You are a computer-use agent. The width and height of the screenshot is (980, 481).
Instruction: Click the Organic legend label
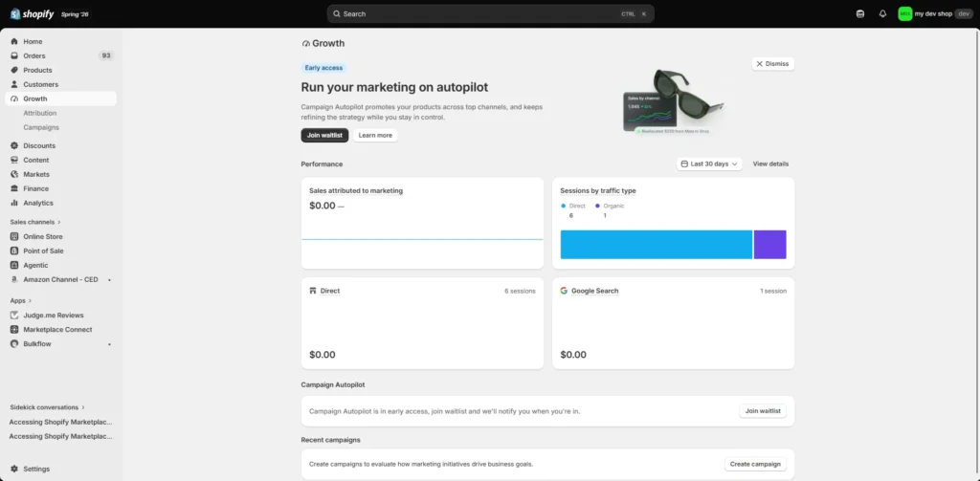point(613,206)
